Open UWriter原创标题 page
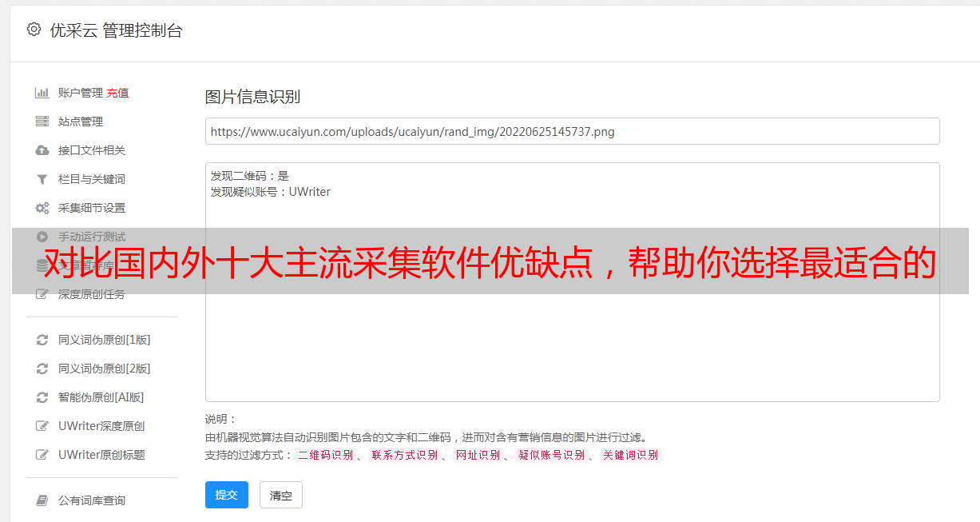 pyautogui.click(x=101, y=455)
